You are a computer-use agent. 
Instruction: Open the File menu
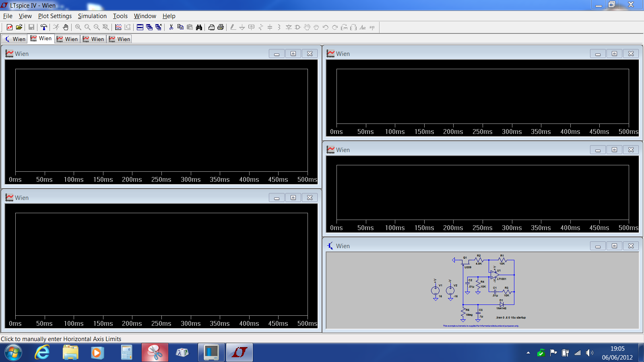(x=8, y=16)
